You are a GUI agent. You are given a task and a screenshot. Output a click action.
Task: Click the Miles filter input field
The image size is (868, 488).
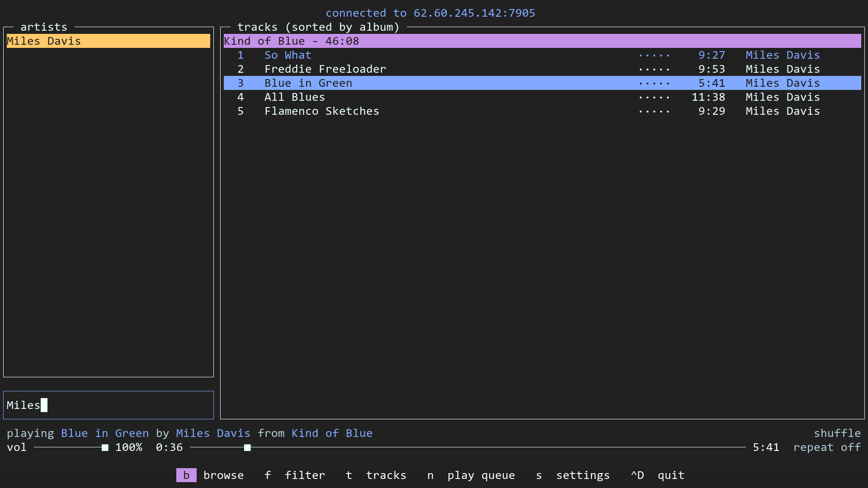click(x=108, y=405)
